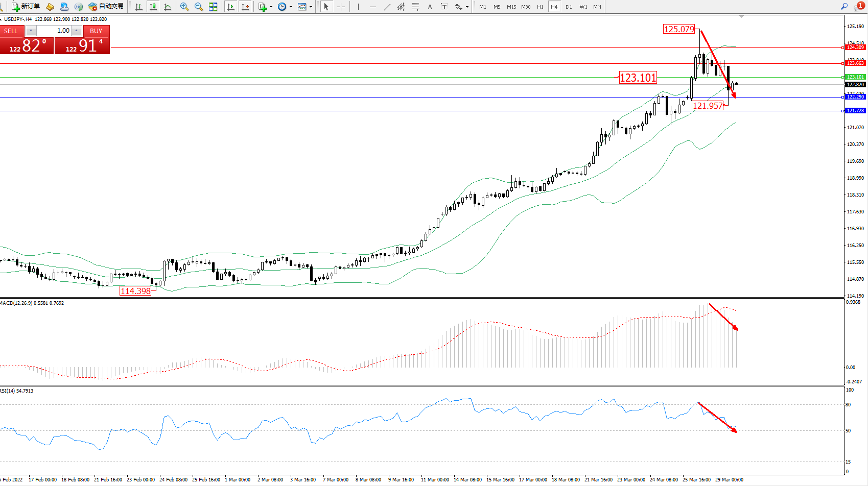Click the 新订单 new order button
Image resolution: width=868 pixels, height=486 pixels.
click(x=26, y=7)
